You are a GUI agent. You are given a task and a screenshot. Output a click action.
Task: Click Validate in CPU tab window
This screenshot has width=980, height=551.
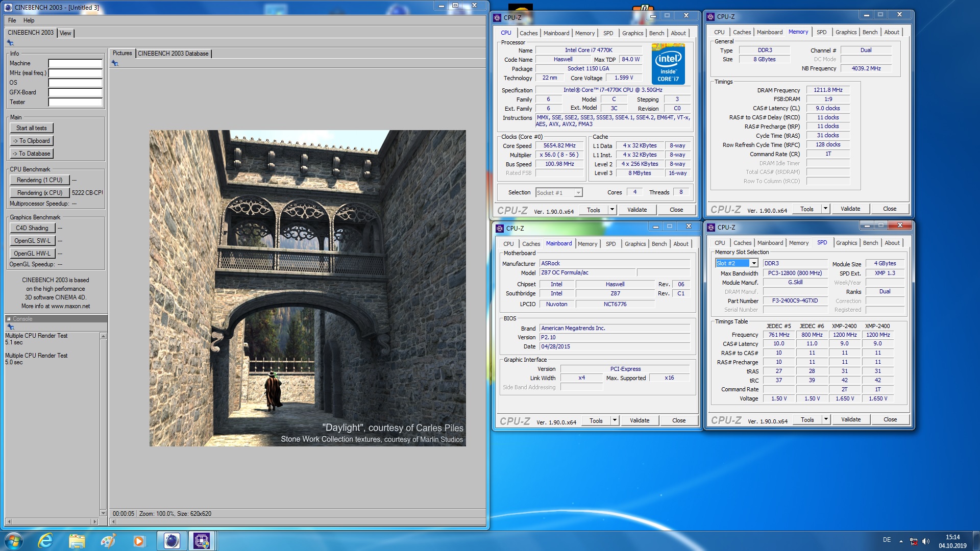(x=636, y=210)
